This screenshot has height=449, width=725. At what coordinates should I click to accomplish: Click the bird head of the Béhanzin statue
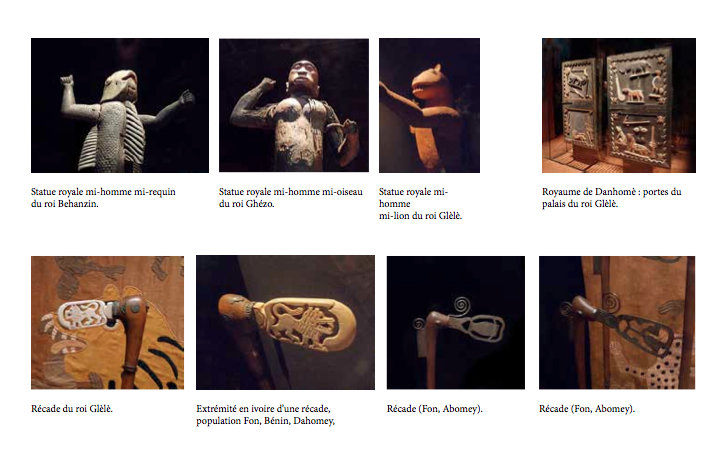pyautogui.click(x=119, y=86)
